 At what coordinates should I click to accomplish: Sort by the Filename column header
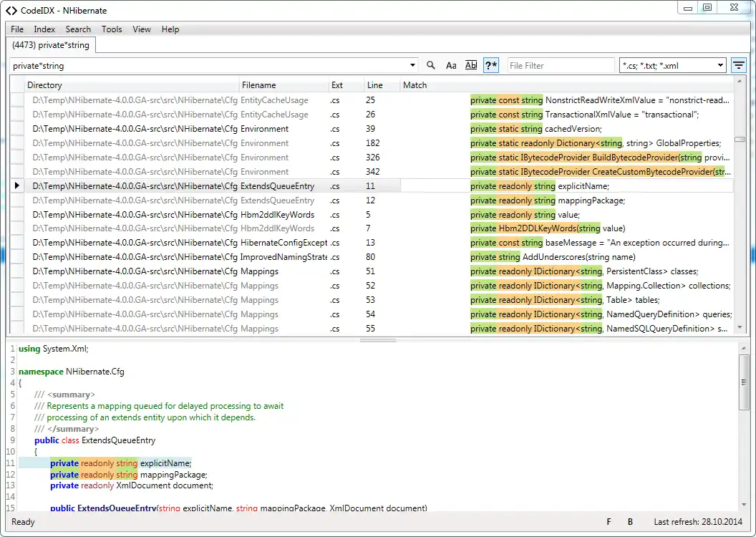(283, 84)
